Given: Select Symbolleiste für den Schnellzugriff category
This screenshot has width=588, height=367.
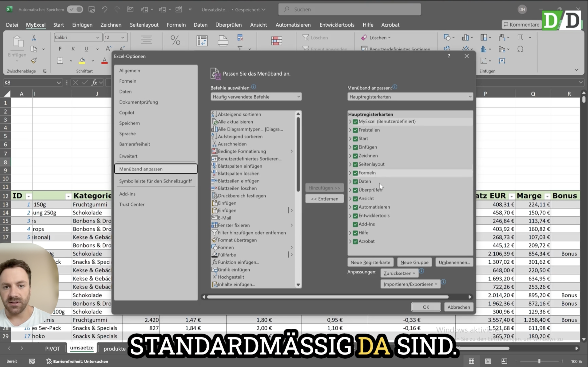Looking at the screenshot, I should (x=155, y=181).
